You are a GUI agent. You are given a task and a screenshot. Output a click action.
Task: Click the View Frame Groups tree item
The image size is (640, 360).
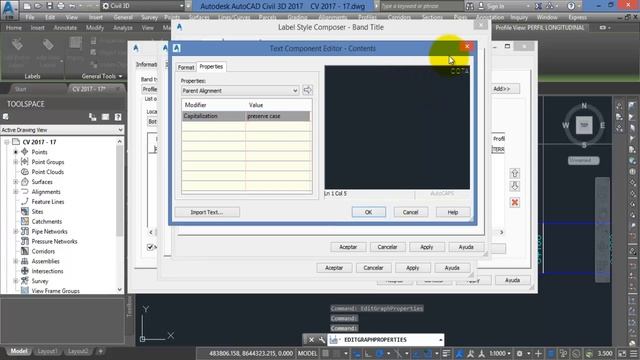56,291
